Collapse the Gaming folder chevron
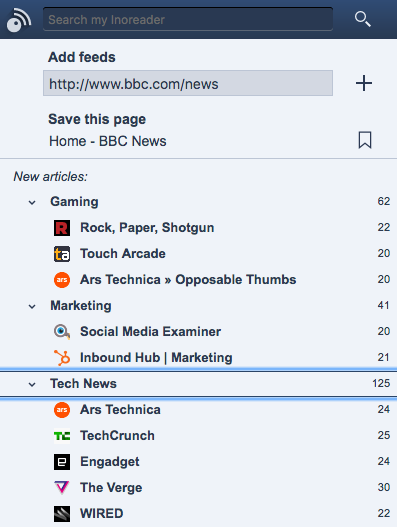 click(x=32, y=202)
